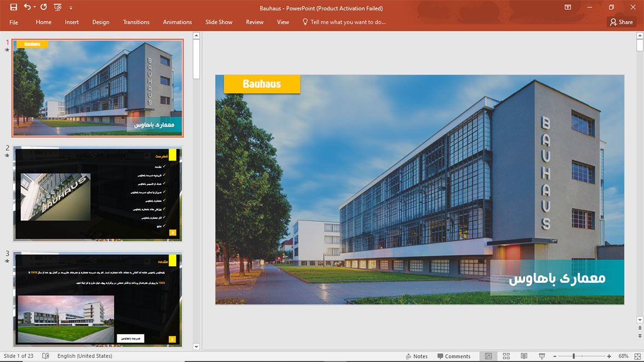Switch to Slide Sorter view icon
644x362 pixels.
[x=506, y=356]
